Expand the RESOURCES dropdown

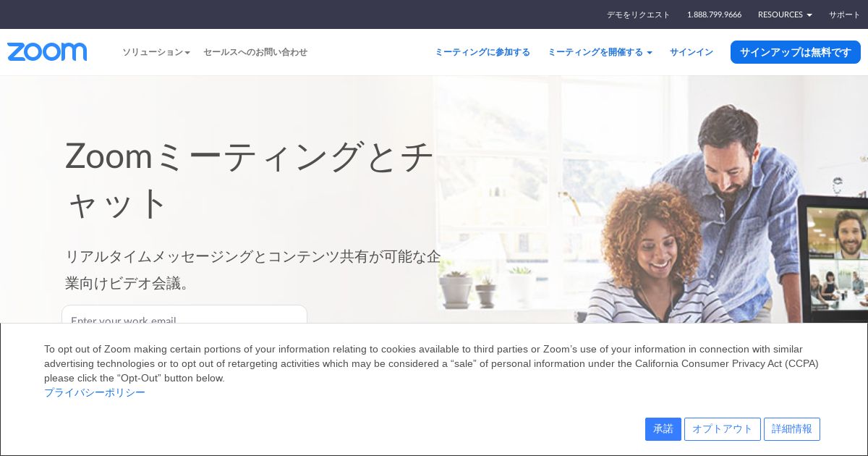pyautogui.click(x=785, y=14)
